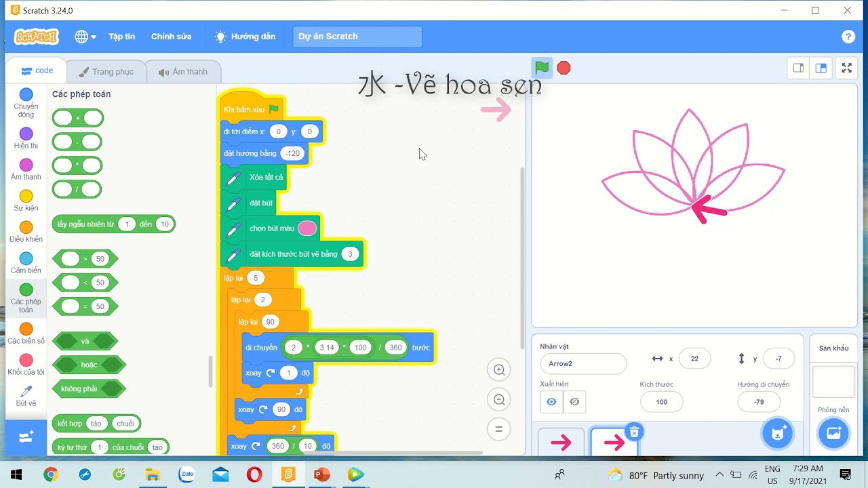Viewport: 868px width, 488px height.
Task: Click the pink pen color swatch
Action: tap(307, 228)
